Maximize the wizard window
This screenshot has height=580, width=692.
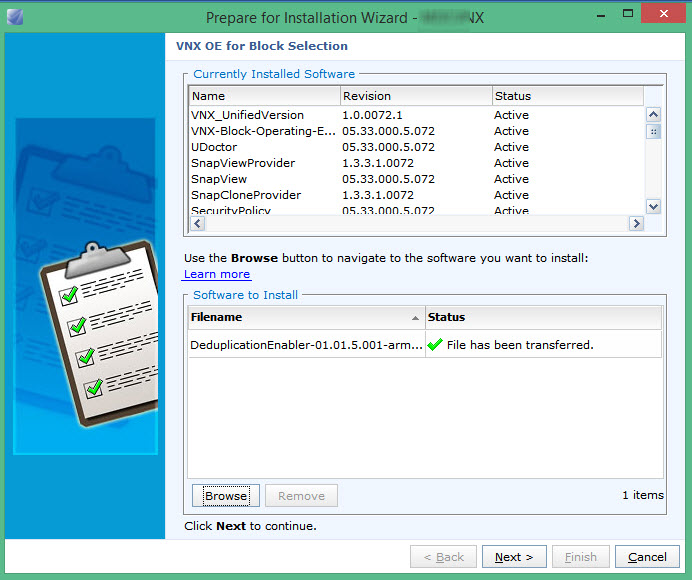[628, 13]
